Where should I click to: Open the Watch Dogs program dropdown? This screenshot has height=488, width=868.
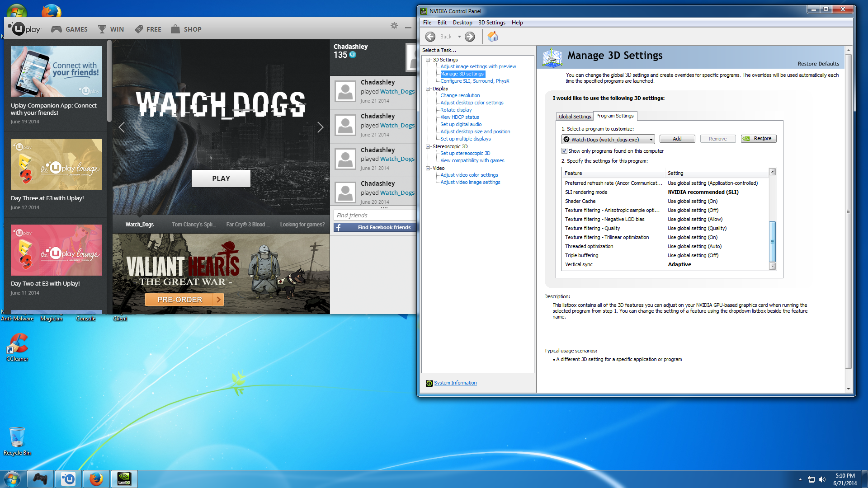[608, 139]
